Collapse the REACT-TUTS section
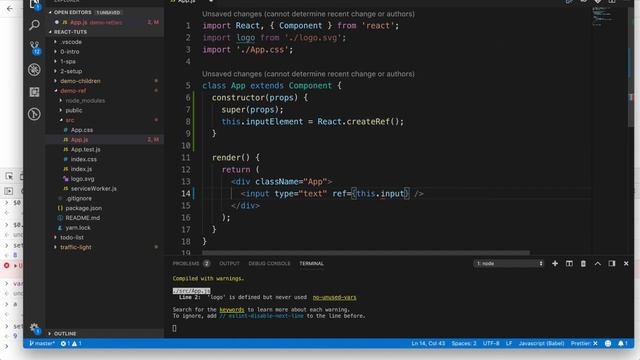 click(x=70, y=32)
